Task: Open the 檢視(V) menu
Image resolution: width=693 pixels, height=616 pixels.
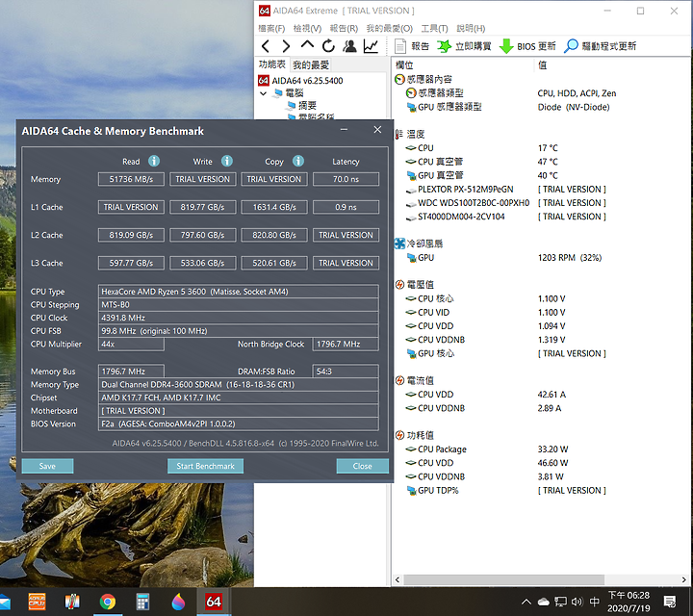Action: click(307, 28)
